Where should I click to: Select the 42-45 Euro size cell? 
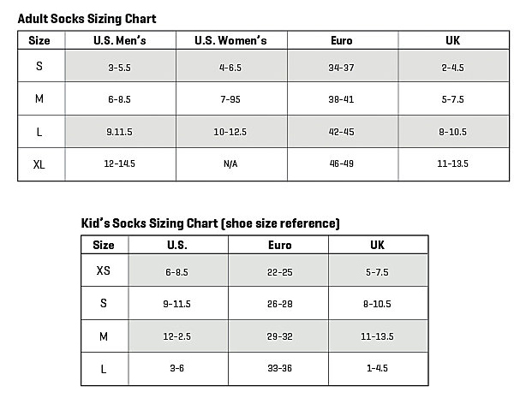[342, 132]
